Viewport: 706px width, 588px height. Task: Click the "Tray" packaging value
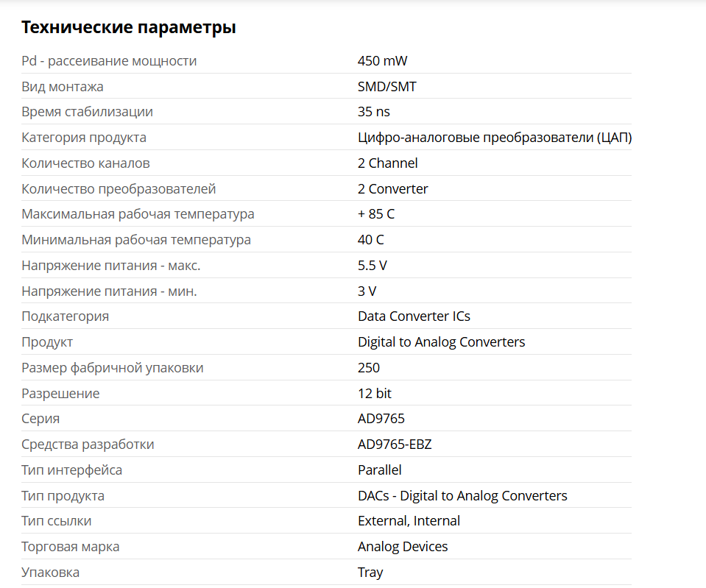point(370,573)
